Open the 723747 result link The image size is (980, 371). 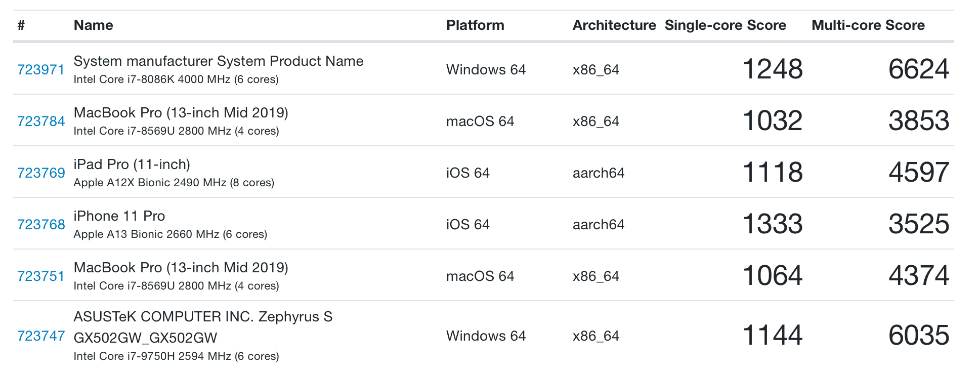click(41, 336)
